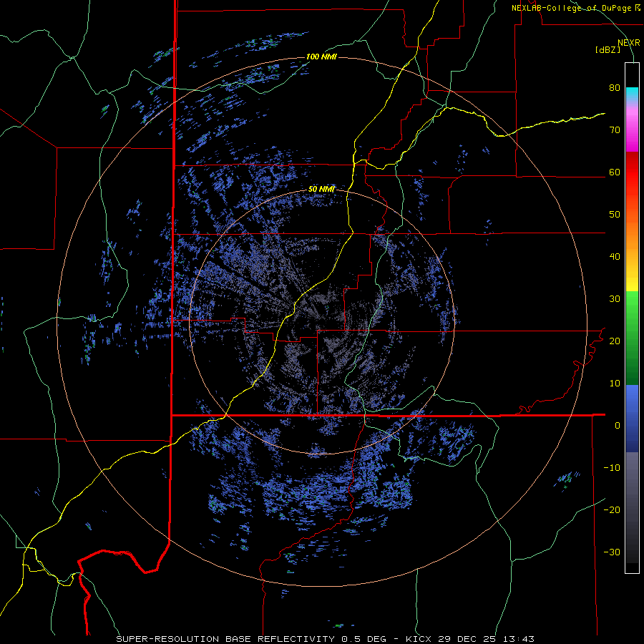The image size is (644, 644).
Task: Click the [dBZ] unit label
Action: [x=608, y=49]
